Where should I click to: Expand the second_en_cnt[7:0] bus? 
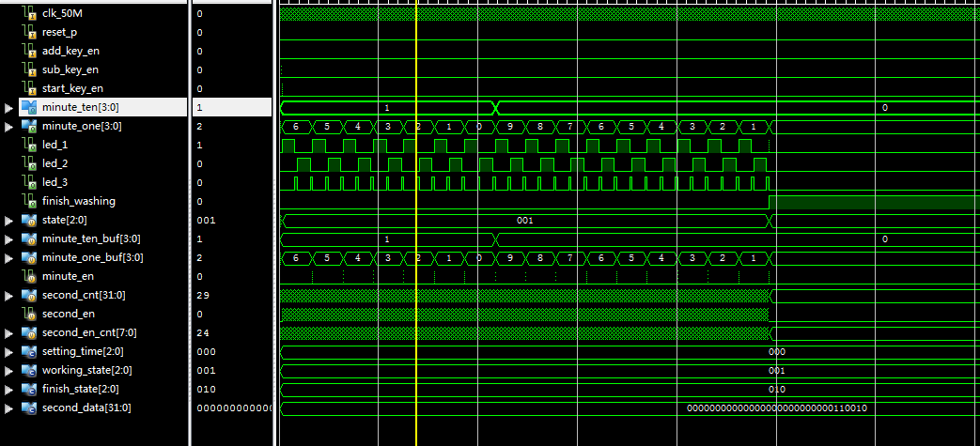(9, 333)
